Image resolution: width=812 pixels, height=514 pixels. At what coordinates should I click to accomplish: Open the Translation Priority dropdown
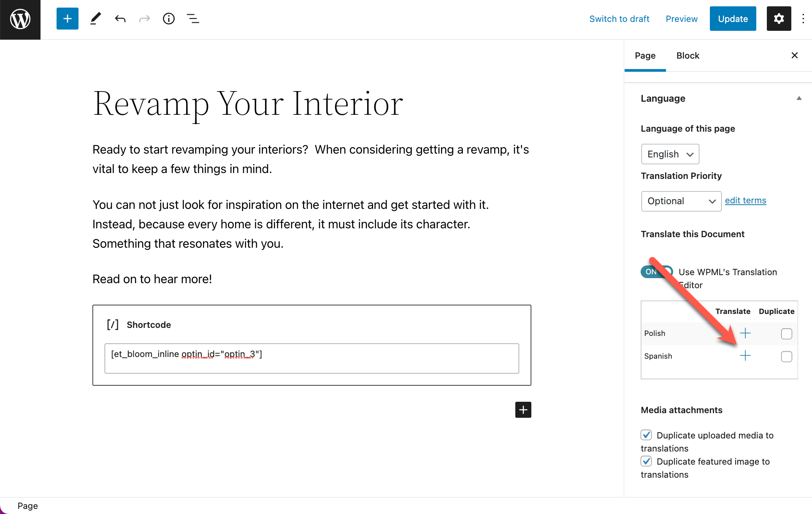681,201
